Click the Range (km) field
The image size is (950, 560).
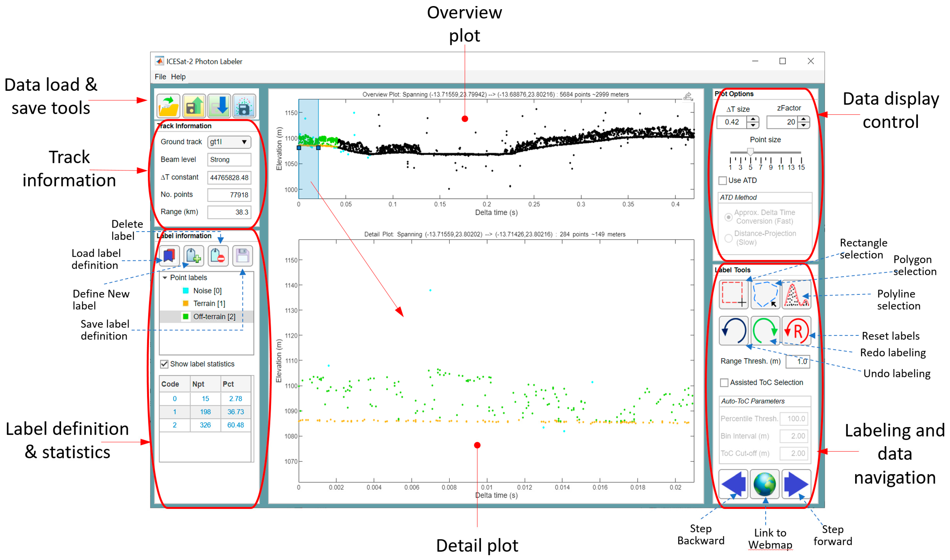[229, 212]
